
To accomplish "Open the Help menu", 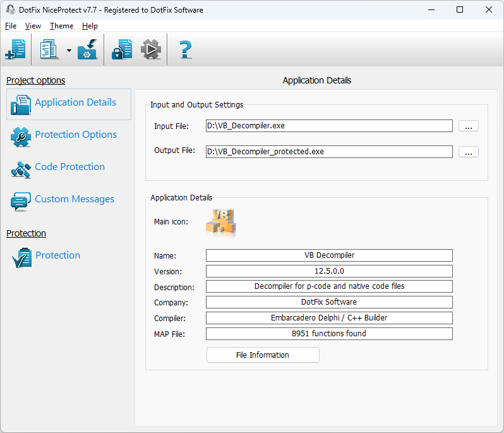I will [x=90, y=26].
